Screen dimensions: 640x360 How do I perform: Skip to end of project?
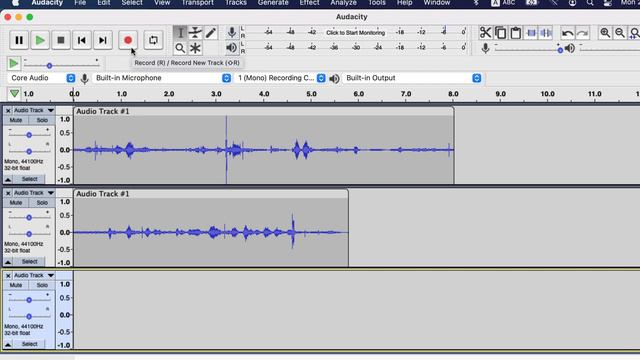(x=103, y=40)
